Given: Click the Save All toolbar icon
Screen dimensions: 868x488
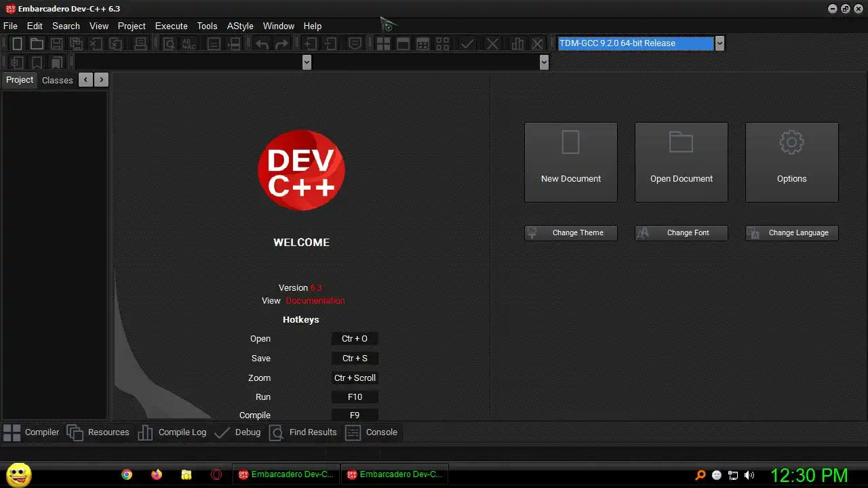Looking at the screenshot, I should tap(76, 43).
